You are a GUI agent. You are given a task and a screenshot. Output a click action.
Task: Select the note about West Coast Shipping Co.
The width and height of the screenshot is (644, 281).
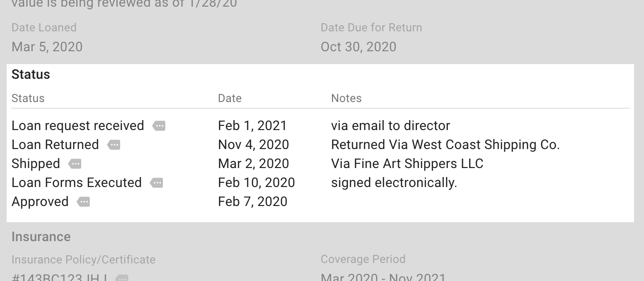click(x=445, y=145)
